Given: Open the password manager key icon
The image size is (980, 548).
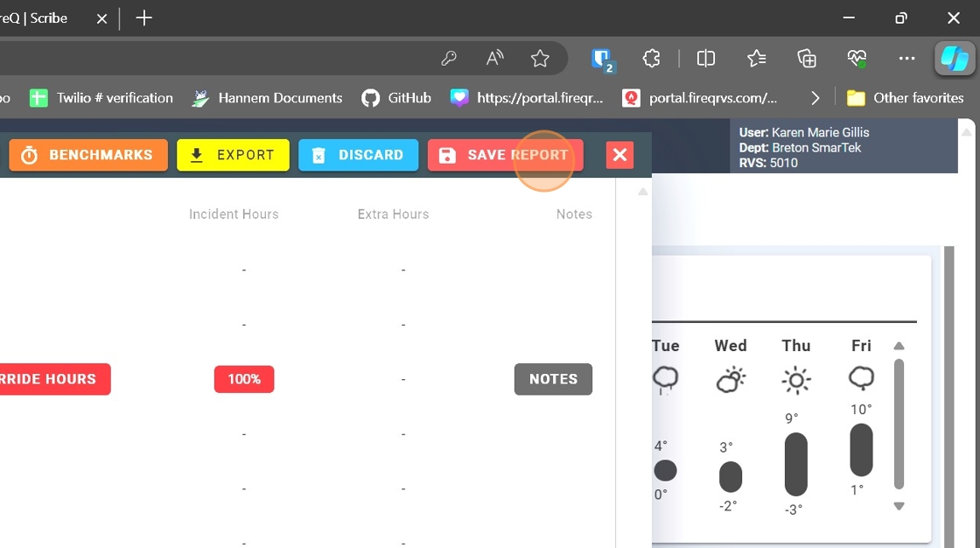Looking at the screenshot, I should click(449, 59).
